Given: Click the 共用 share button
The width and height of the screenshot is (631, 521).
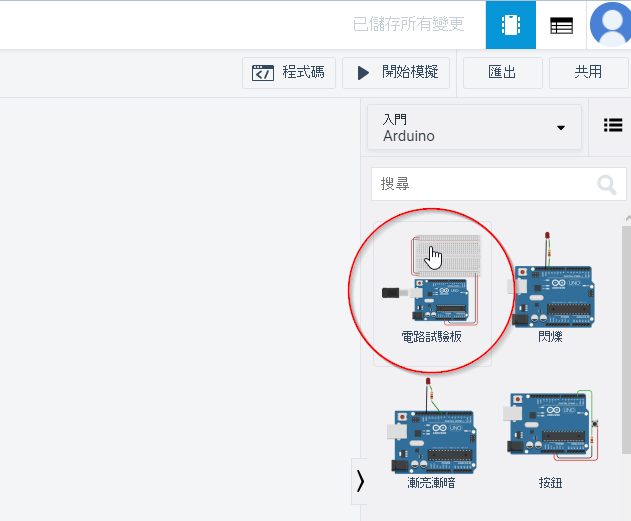Looking at the screenshot, I should click(588, 73).
